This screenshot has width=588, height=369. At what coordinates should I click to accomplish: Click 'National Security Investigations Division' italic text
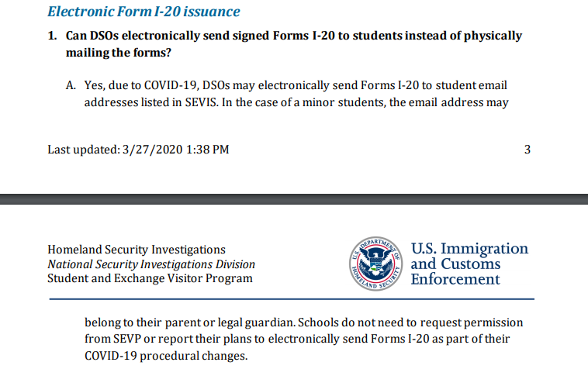(151, 264)
